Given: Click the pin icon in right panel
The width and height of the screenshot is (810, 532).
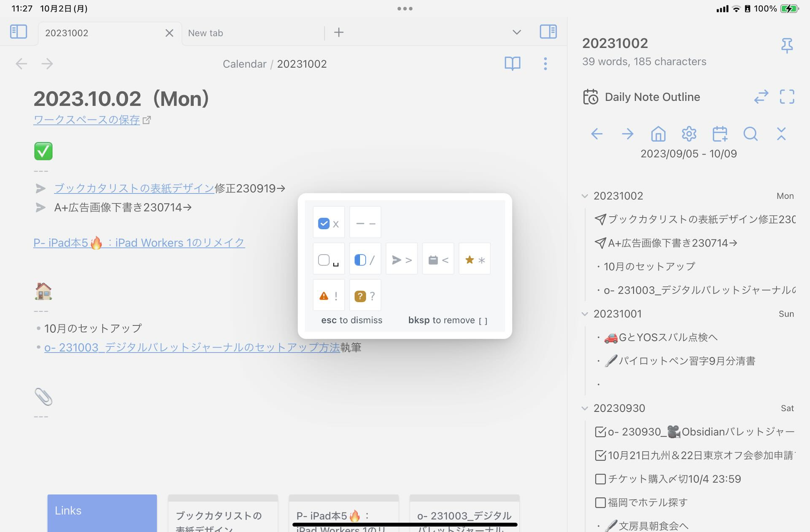Looking at the screenshot, I should click(786, 45).
